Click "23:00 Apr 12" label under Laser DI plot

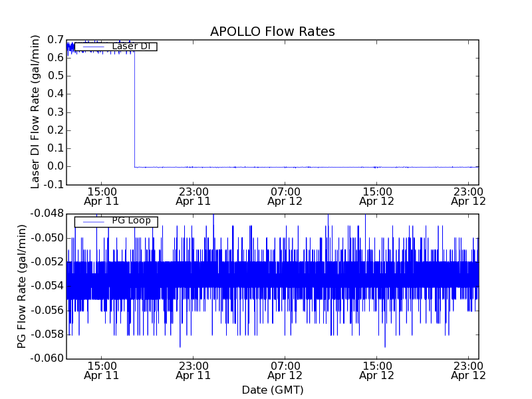[x=469, y=197]
